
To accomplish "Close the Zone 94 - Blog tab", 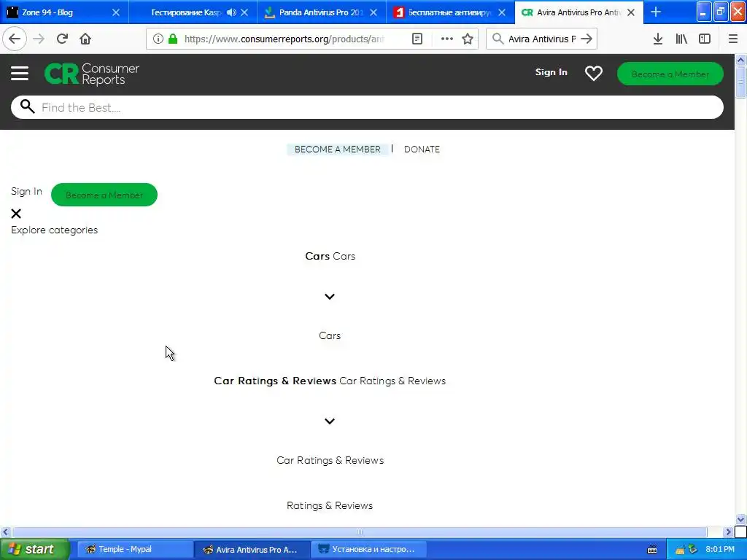I will tap(116, 12).
